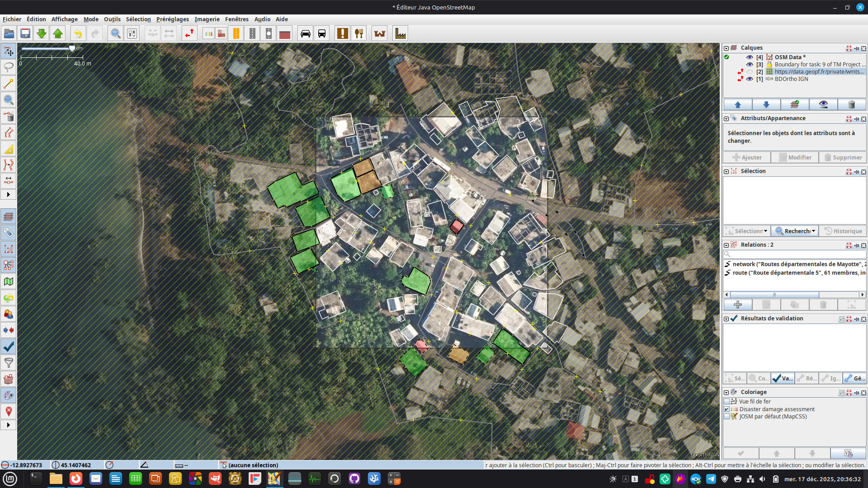Open the Rechercher dropdown arrow
Screen dimensions: 868x488
(813, 231)
